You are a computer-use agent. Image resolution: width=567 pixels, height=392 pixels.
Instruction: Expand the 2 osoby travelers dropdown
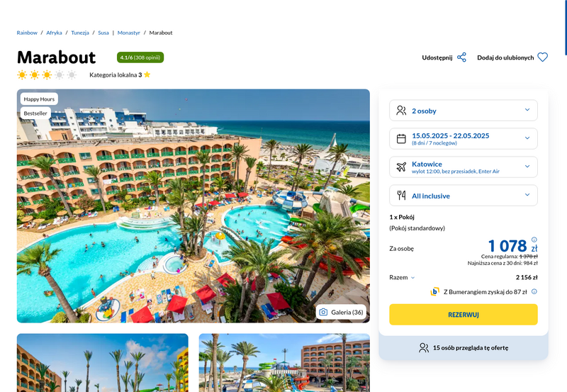[464, 111]
